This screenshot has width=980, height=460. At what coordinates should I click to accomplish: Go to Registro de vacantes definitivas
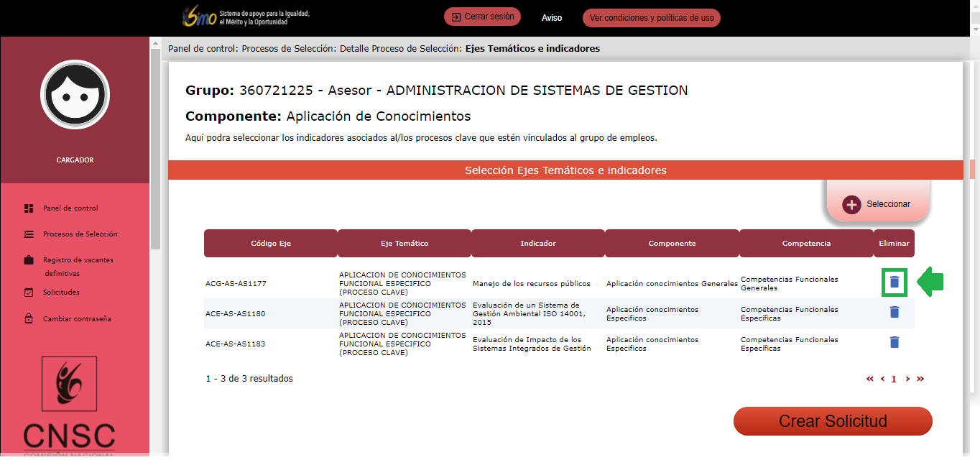pos(78,260)
